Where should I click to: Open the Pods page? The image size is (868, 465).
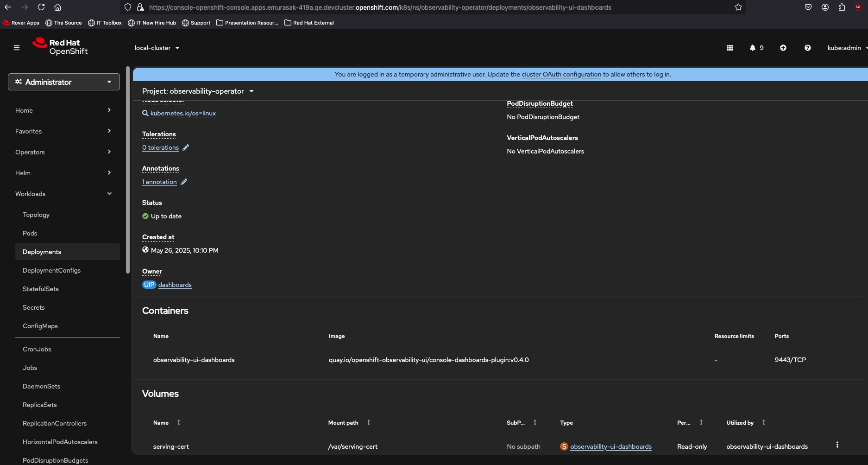pos(30,233)
